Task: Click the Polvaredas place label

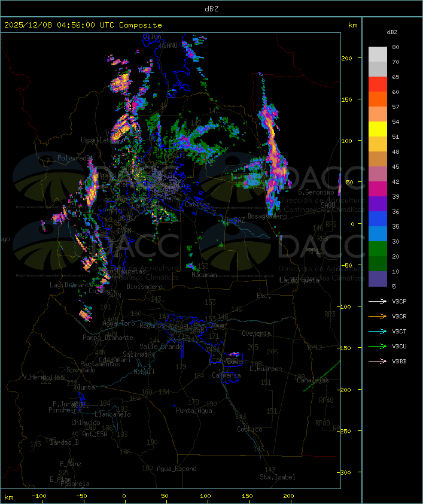Action: coord(74,158)
